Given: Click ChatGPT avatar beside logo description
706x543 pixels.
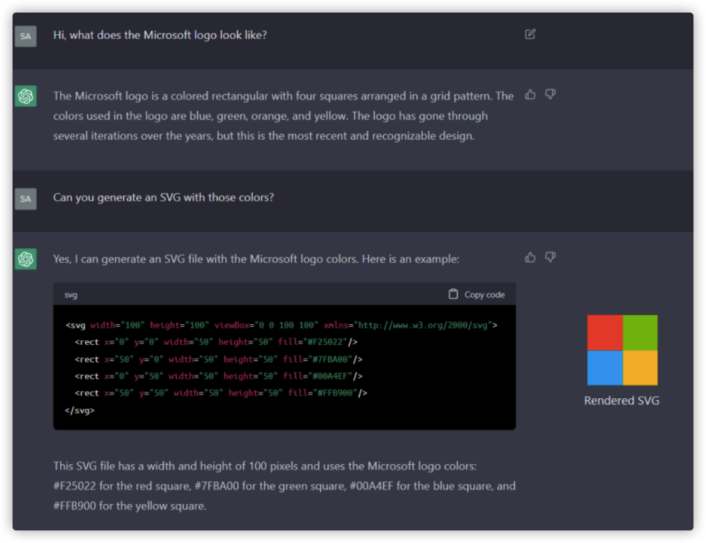Looking at the screenshot, I should 26,96.
